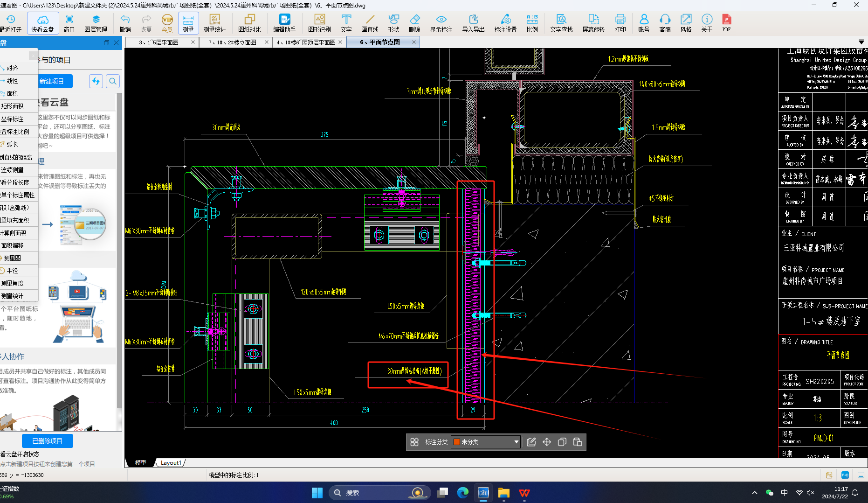Screen dimensions: 868x503
Task: Click the copy annotation icon
Action: (x=562, y=442)
